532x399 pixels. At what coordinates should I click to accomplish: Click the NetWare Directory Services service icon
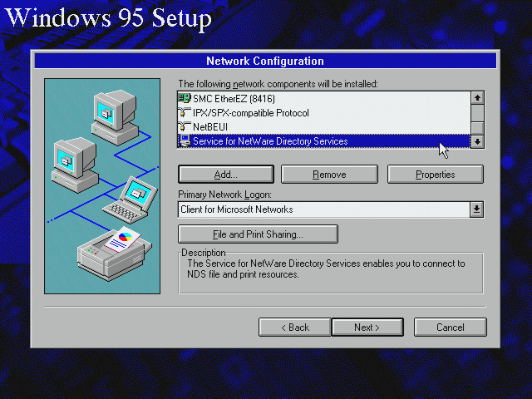click(x=185, y=140)
